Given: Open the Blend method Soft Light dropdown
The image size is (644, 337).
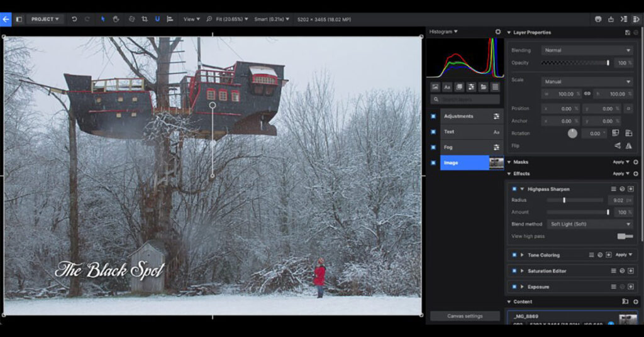Looking at the screenshot, I should pos(589,224).
